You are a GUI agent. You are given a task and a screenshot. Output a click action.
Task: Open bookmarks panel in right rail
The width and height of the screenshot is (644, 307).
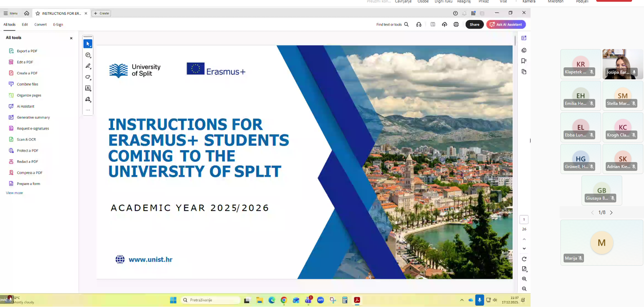(524, 61)
